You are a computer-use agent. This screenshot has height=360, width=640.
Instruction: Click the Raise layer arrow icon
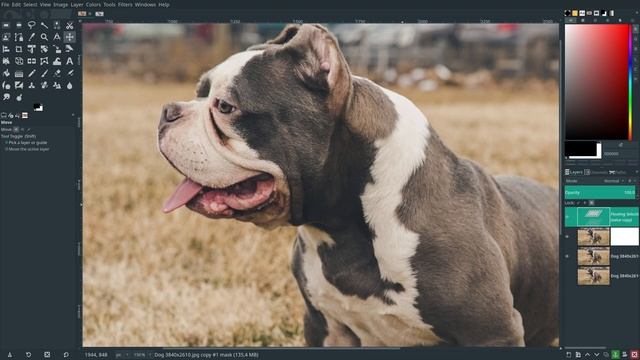coord(587,355)
